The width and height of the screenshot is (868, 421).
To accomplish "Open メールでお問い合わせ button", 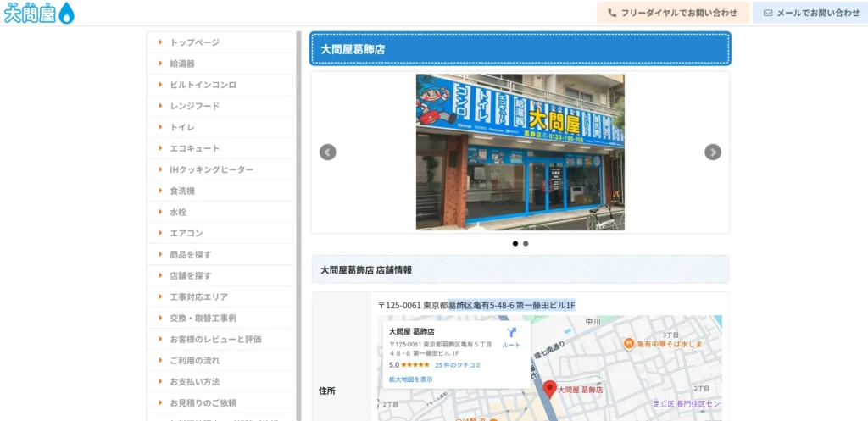I will point(810,13).
